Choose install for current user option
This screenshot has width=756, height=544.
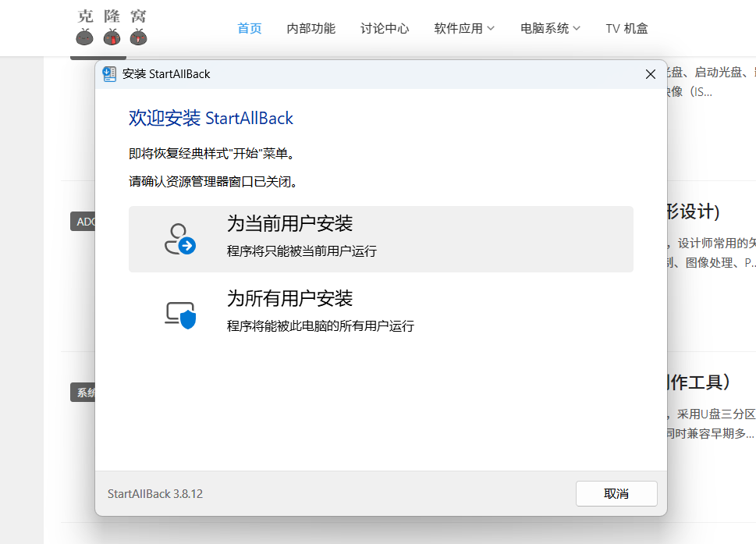[381, 239]
